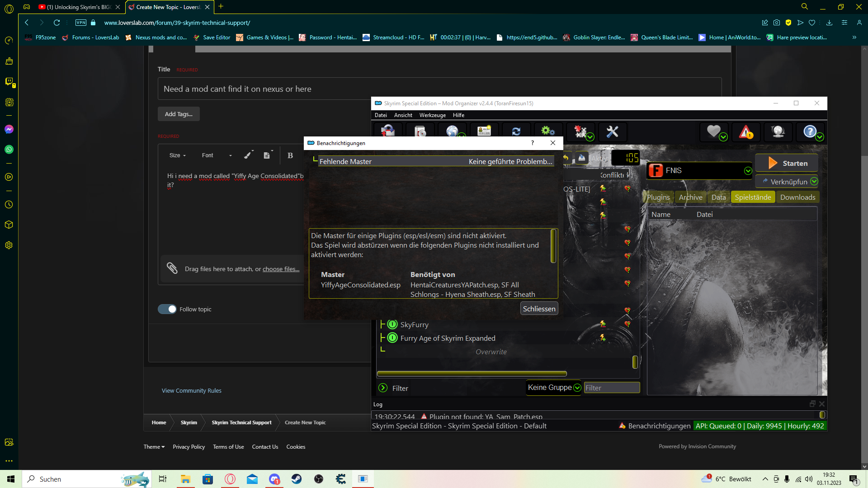Click the globe update check icon
The height and width of the screenshot is (488, 868).
tap(778, 131)
